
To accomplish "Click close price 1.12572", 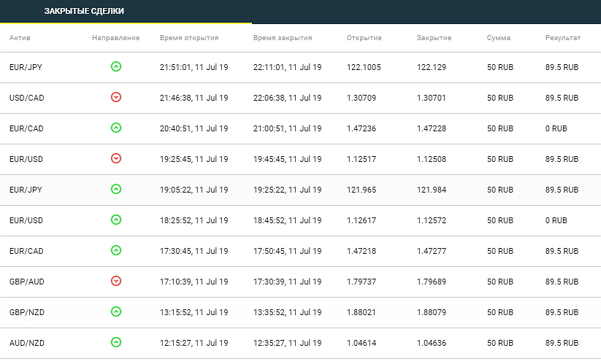I will pyautogui.click(x=432, y=220).
